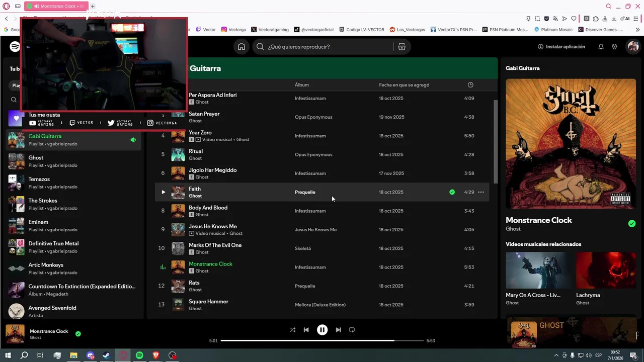Image resolution: width=644 pixels, height=362 pixels.
Task: Click the duration clock column header
Action: tap(470, 85)
